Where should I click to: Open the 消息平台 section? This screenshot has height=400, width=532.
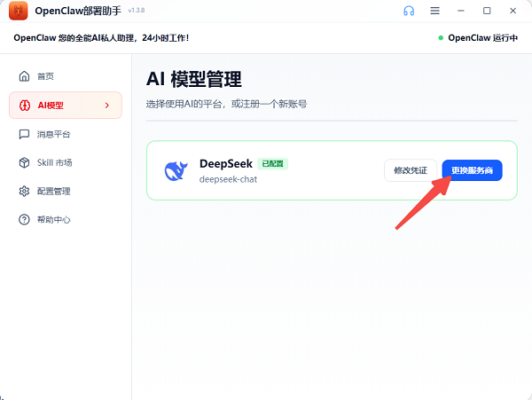(x=66, y=134)
